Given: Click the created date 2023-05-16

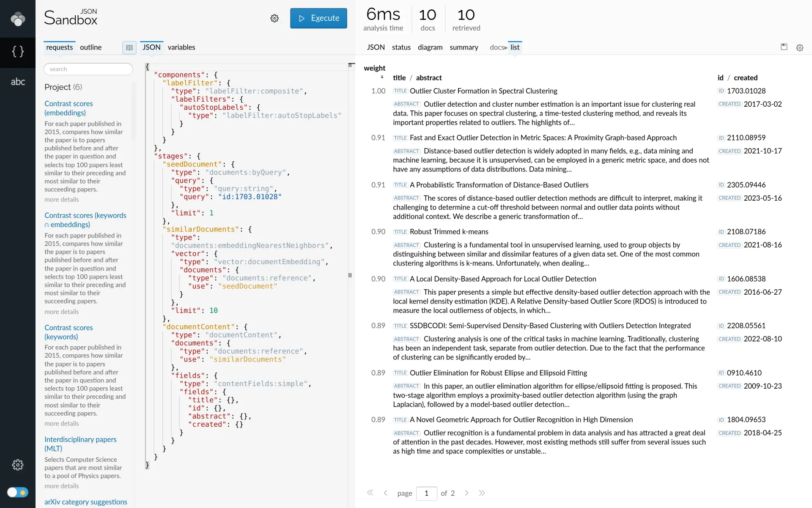Looking at the screenshot, I should coord(763,198).
